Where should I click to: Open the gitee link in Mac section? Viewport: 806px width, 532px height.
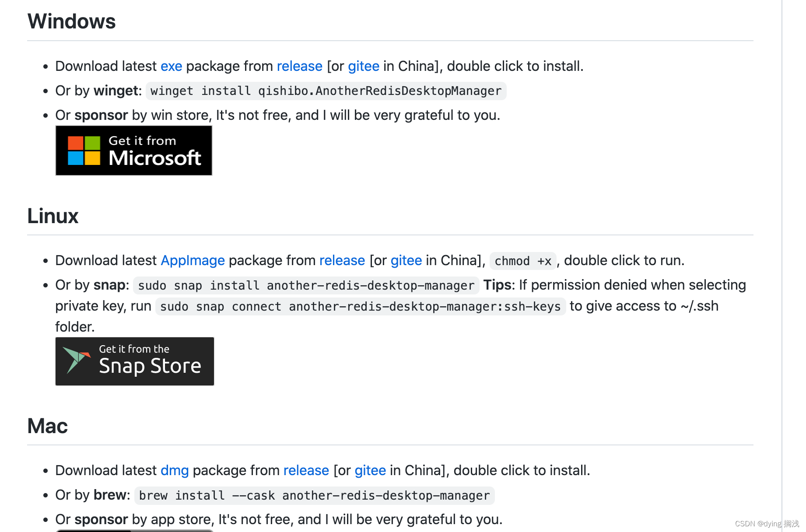coord(370,471)
